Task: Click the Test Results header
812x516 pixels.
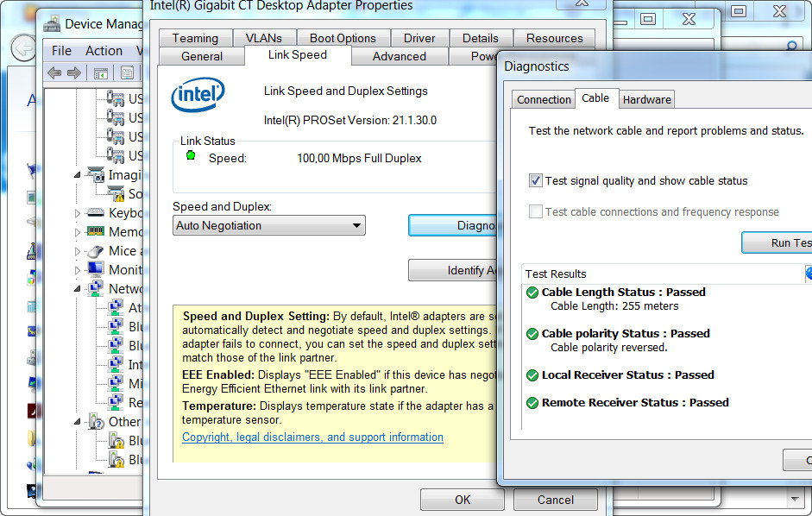Action: click(x=556, y=274)
